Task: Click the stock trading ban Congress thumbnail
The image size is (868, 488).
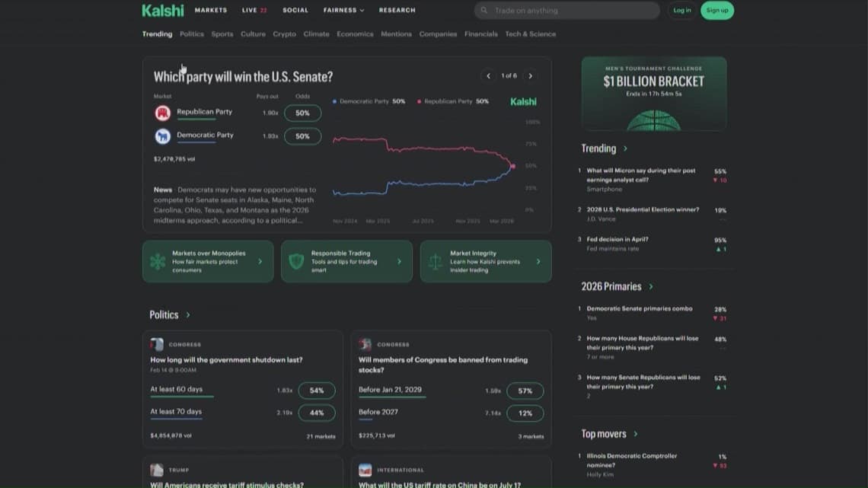Action: point(365,344)
